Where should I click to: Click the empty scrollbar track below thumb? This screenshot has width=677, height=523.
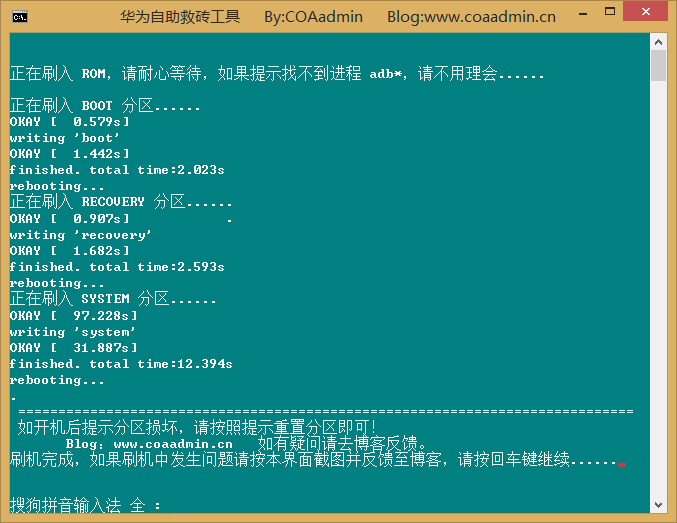click(x=658, y=300)
